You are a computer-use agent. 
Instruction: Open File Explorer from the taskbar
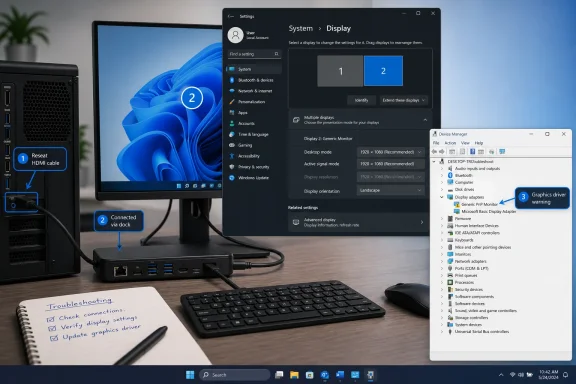(x=294, y=375)
